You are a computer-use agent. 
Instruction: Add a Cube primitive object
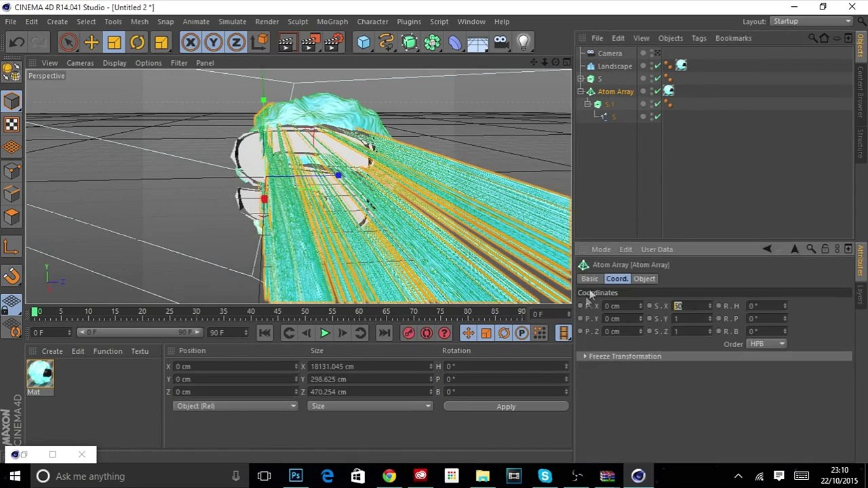pos(363,43)
